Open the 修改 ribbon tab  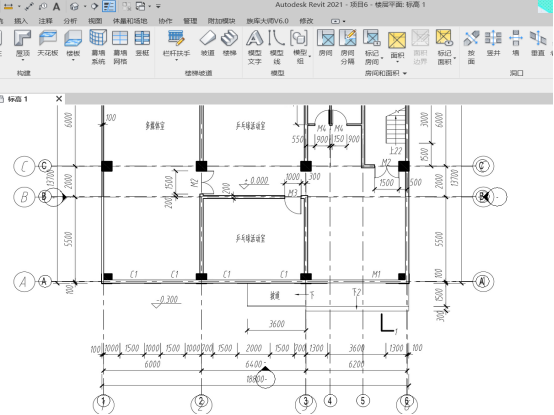point(306,21)
